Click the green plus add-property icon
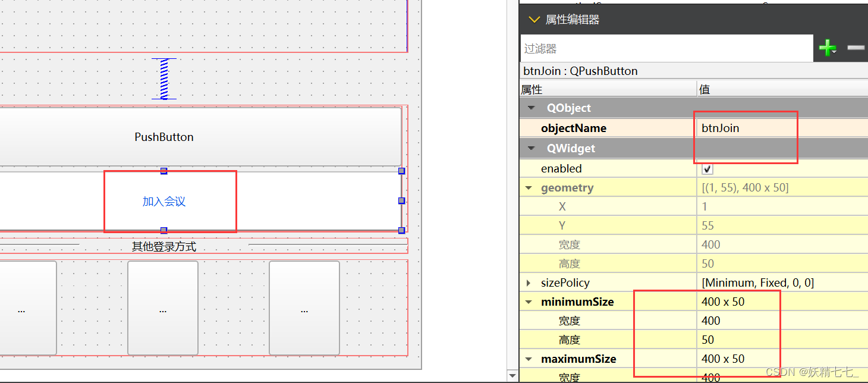The width and height of the screenshot is (868, 383). click(x=828, y=48)
